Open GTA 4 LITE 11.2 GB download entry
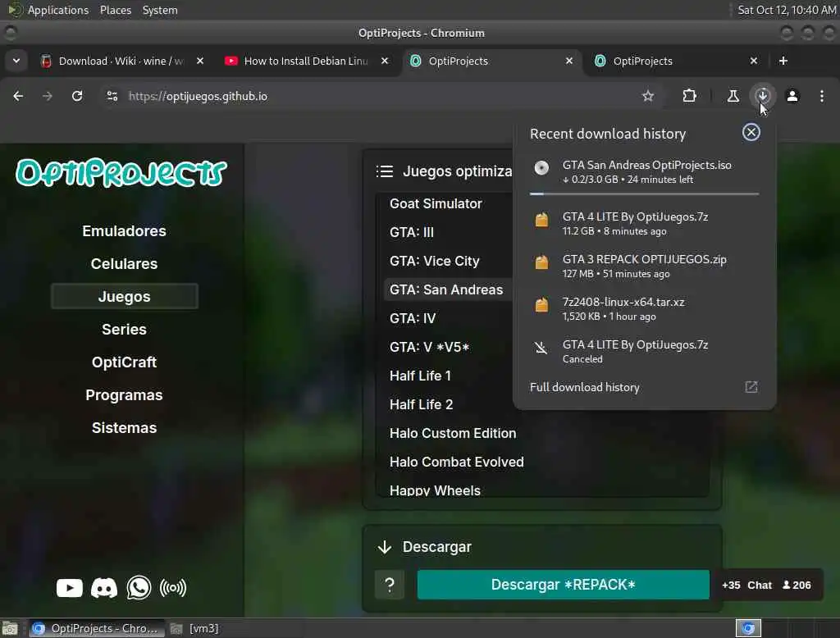Image resolution: width=840 pixels, height=638 pixels. (x=644, y=223)
